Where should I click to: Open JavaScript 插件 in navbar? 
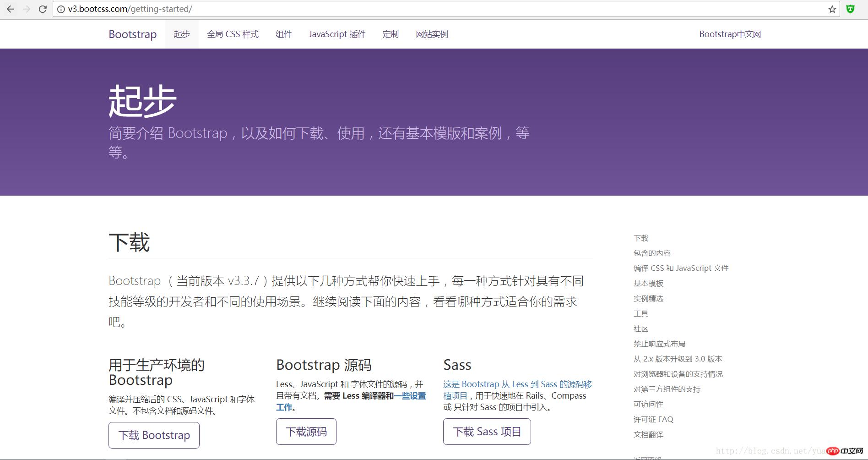[337, 34]
